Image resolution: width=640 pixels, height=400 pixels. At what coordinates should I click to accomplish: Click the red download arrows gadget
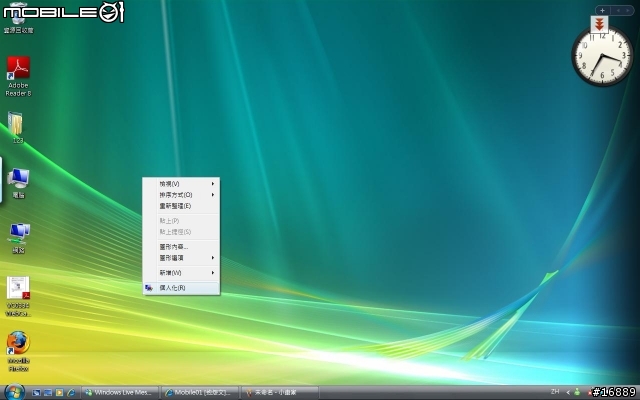[599, 25]
